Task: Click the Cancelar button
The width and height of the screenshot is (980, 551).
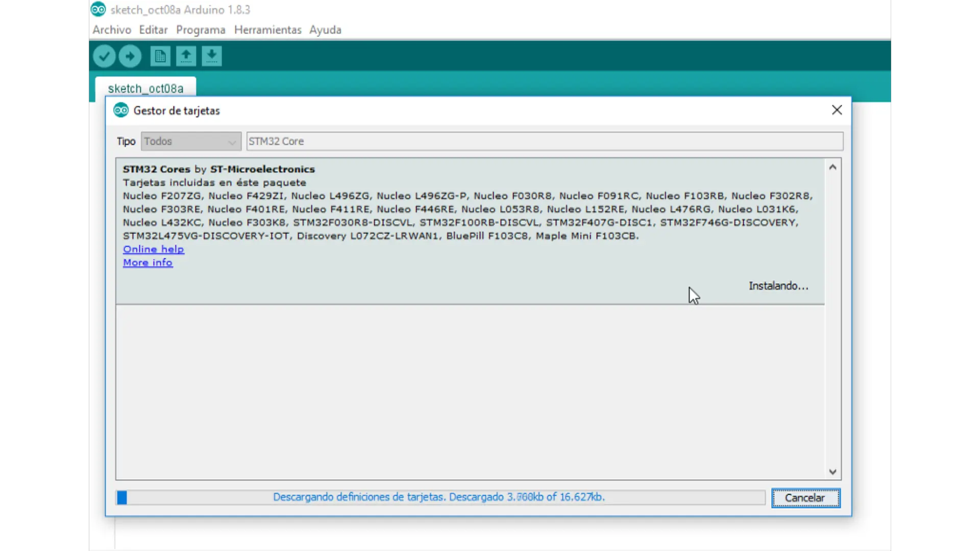Action: tap(805, 498)
